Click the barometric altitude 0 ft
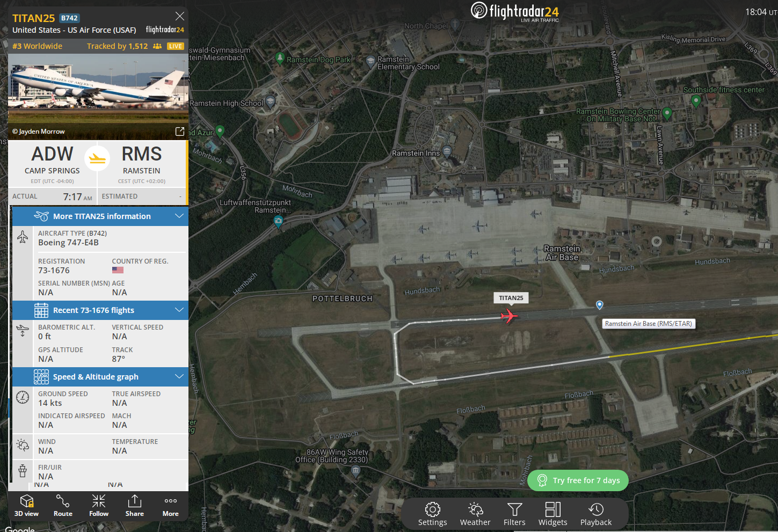The image size is (778, 532). [45, 337]
